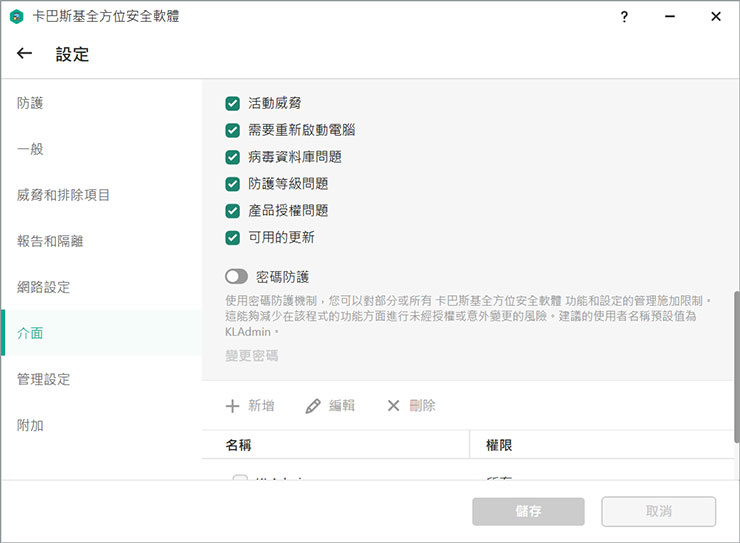Minimize the Kaspersky window
Viewport: 740px width, 543px height.
670,17
